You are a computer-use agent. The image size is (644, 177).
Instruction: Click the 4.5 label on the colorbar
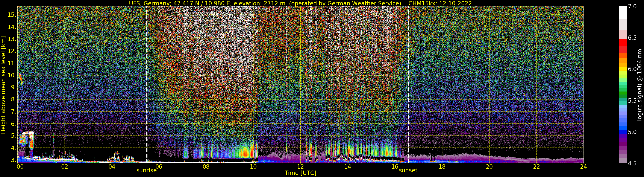coord(632,163)
